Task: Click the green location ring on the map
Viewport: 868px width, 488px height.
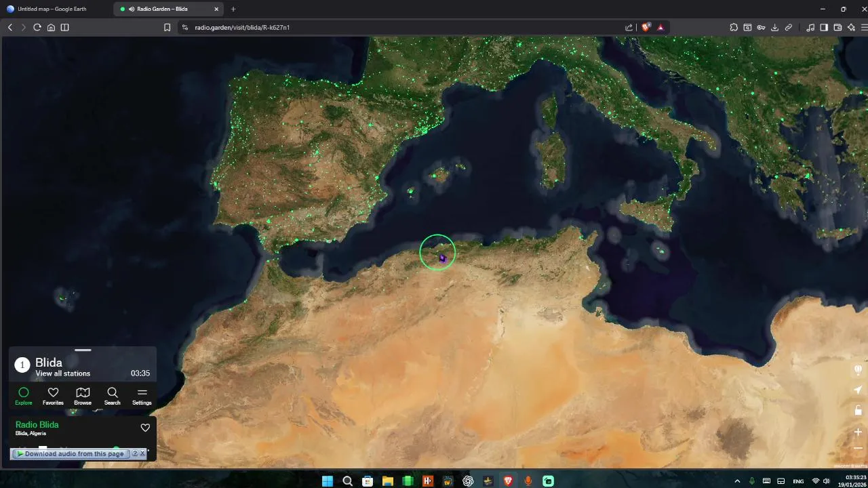Action: pyautogui.click(x=437, y=253)
